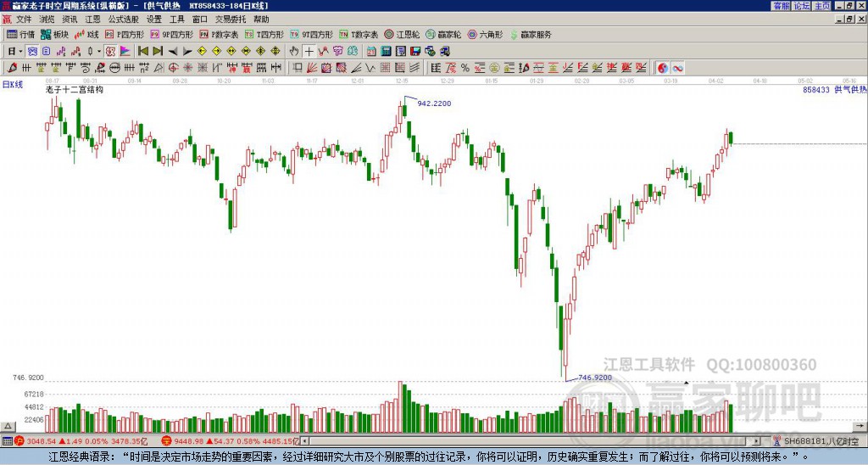Click the 板块 toolbar button
Screen dimensions: 868x465
(x=54, y=34)
